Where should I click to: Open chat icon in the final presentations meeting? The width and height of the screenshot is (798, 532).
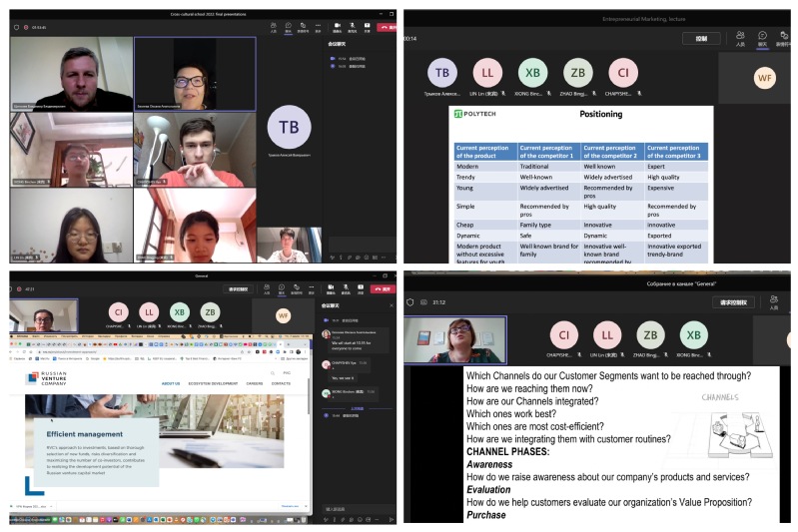pyautogui.click(x=288, y=26)
